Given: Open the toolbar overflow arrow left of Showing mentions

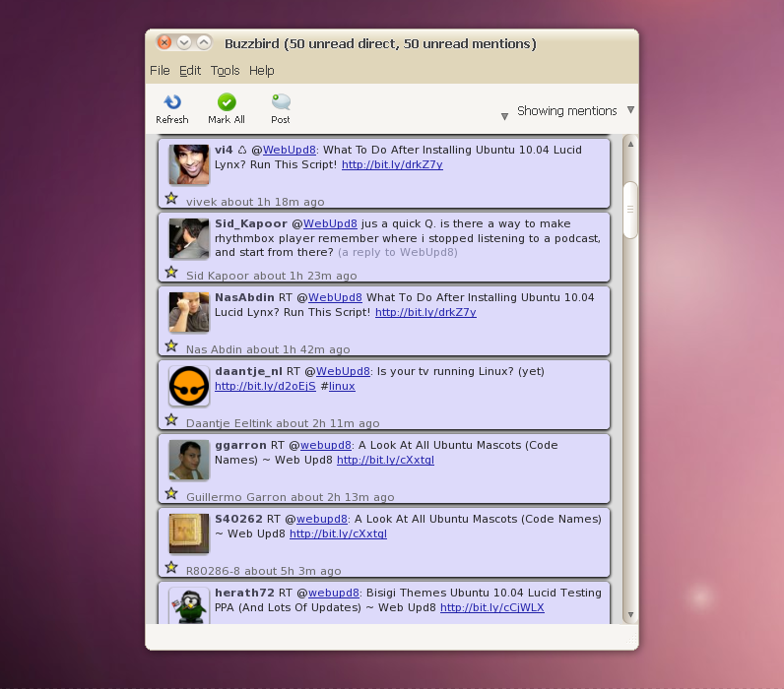Looking at the screenshot, I should [x=504, y=116].
